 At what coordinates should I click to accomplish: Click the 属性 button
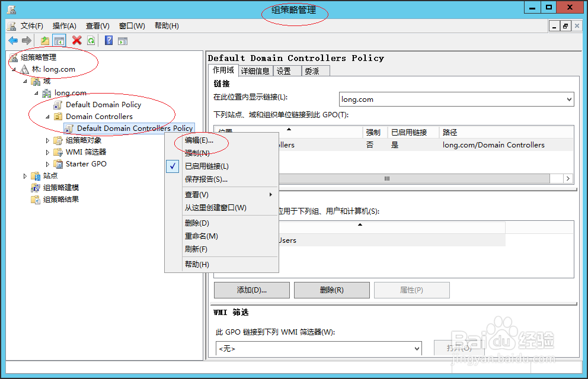point(412,290)
